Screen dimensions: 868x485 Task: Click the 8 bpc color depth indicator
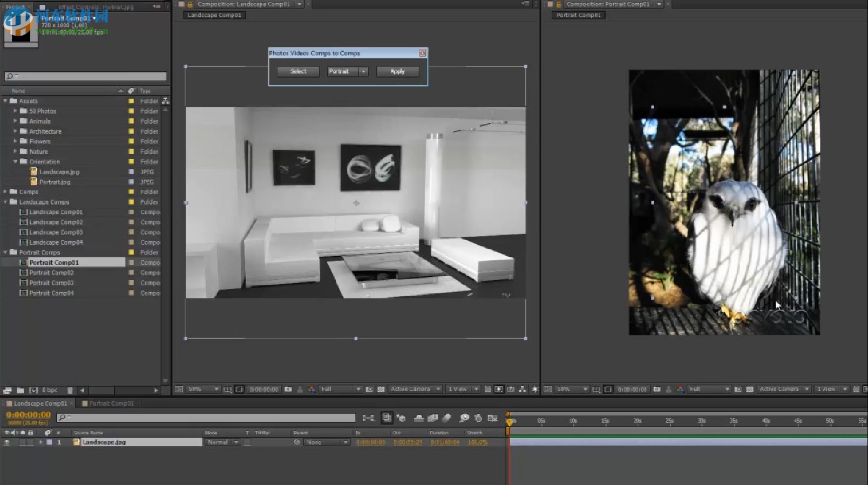click(50, 390)
